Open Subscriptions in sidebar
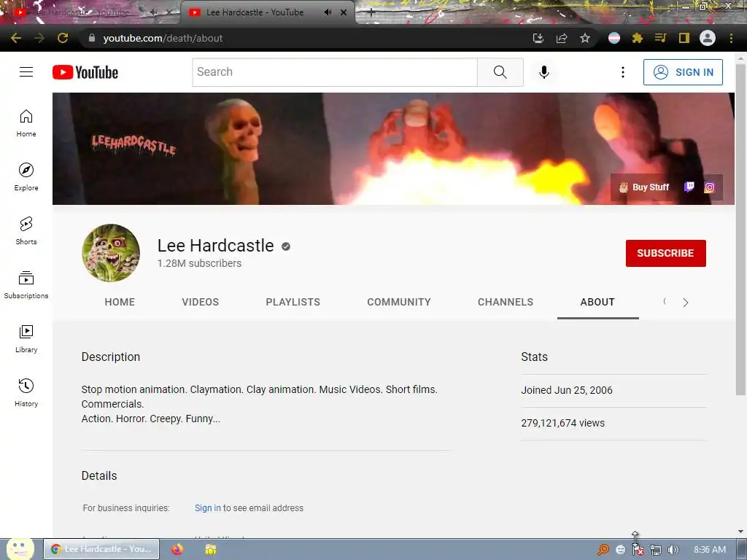The height and width of the screenshot is (560, 747). [x=26, y=284]
